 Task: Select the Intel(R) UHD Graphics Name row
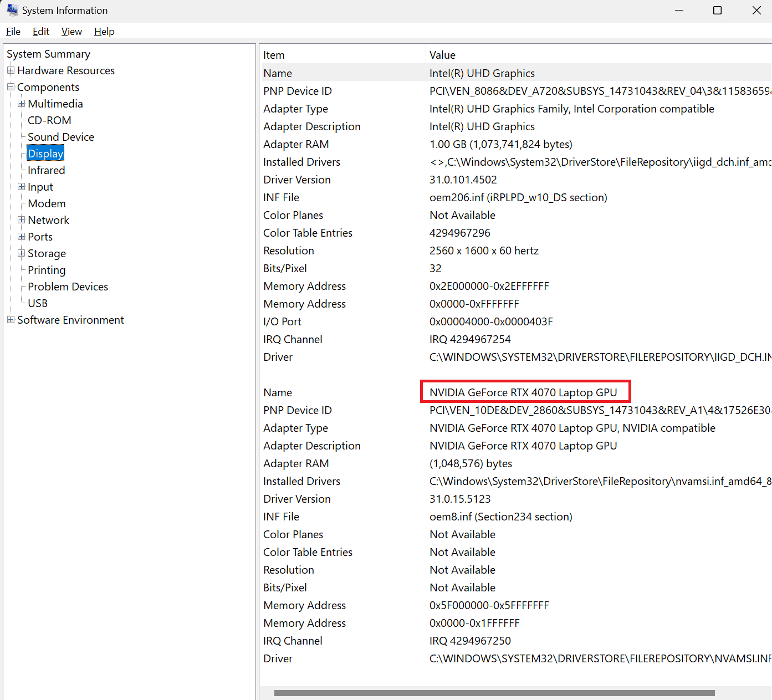point(517,73)
